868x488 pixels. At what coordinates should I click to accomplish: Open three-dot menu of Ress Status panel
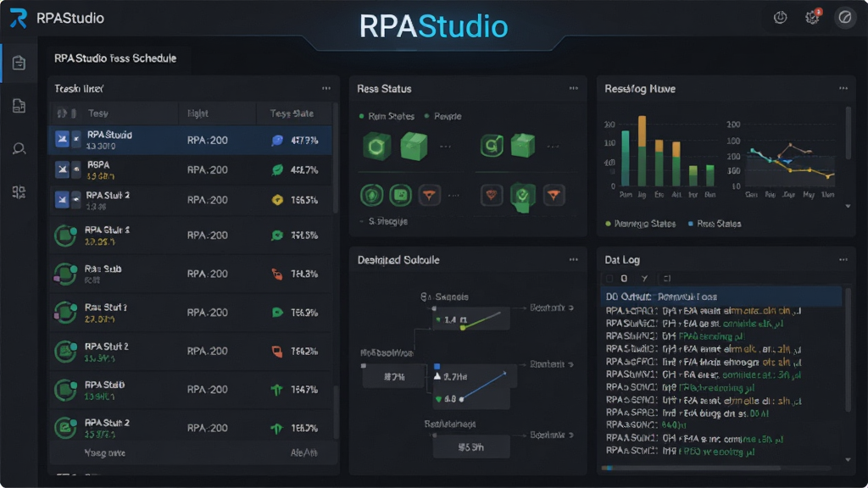tap(574, 88)
